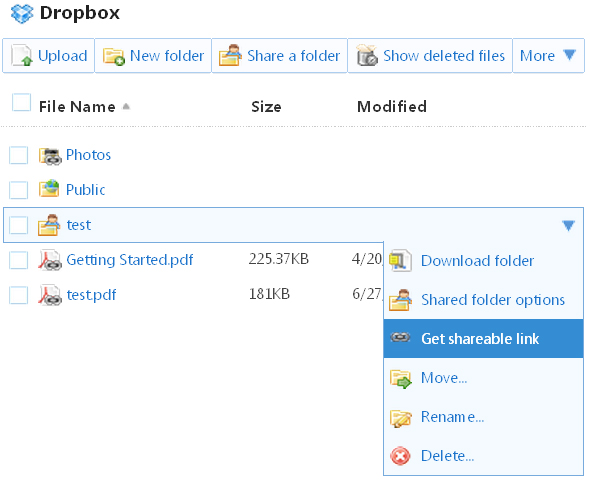Viewport: 590px width, 480px height.
Task: Open the Photos folder link
Action: point(88,155)
